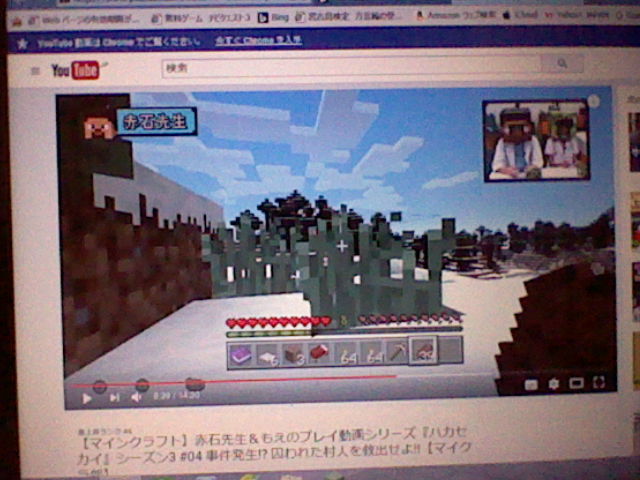Open the info card icon on the video
640x480 pixels.
click(x=593, y=101)
